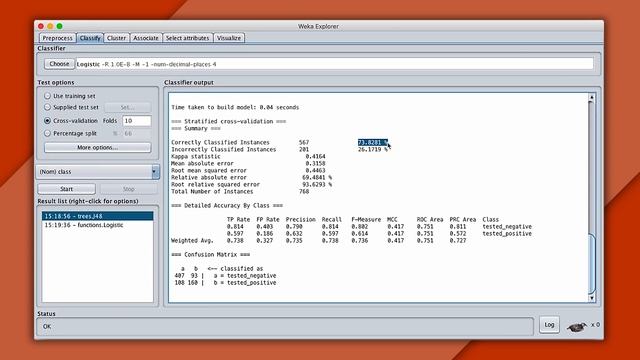Image resolution: width=640 pixels, height=360 pixels.
Task: Click the output scroll down arrow
Action: click(591, 298)
